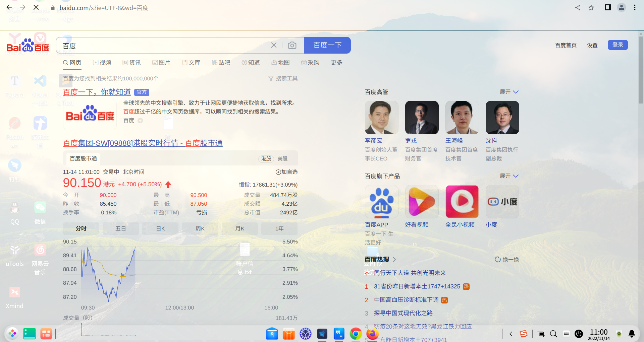Viewport: 644px width, 342px height.
Task: Open the 搜索工具 filter
Action: (283, 78)
